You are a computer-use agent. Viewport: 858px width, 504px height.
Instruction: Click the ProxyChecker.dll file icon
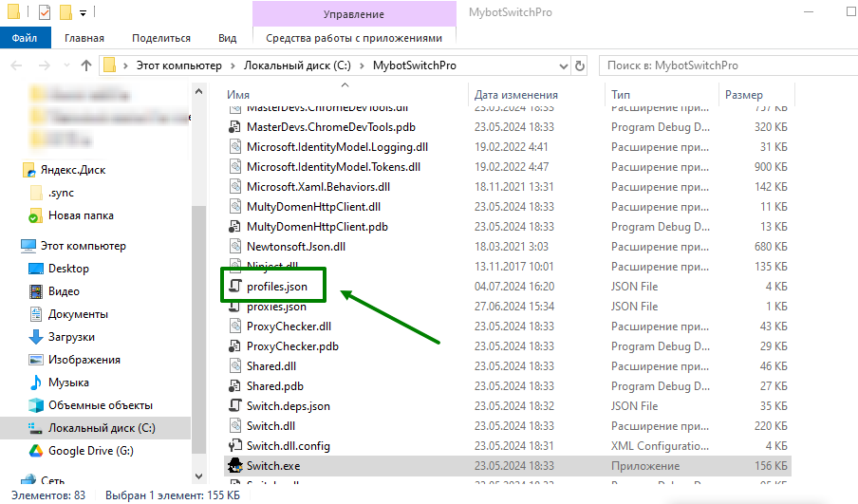pyautogui.click(x=234, y=327)
